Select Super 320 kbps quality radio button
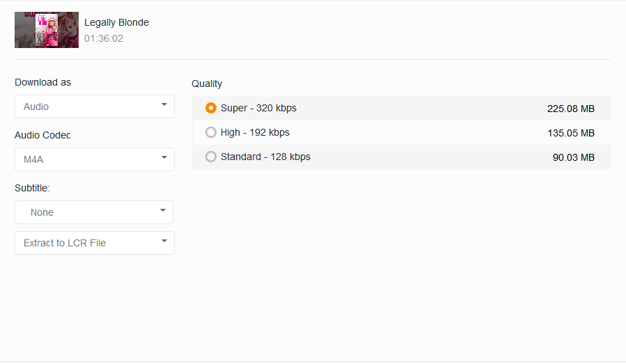Image resolution: width=626 pixels, height=364 pixels. click(x=211, y=108)
